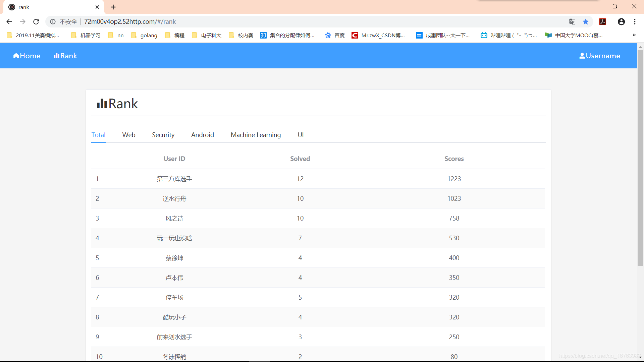
Task: Go to Home in navigation bar
Action: (27, 56)
